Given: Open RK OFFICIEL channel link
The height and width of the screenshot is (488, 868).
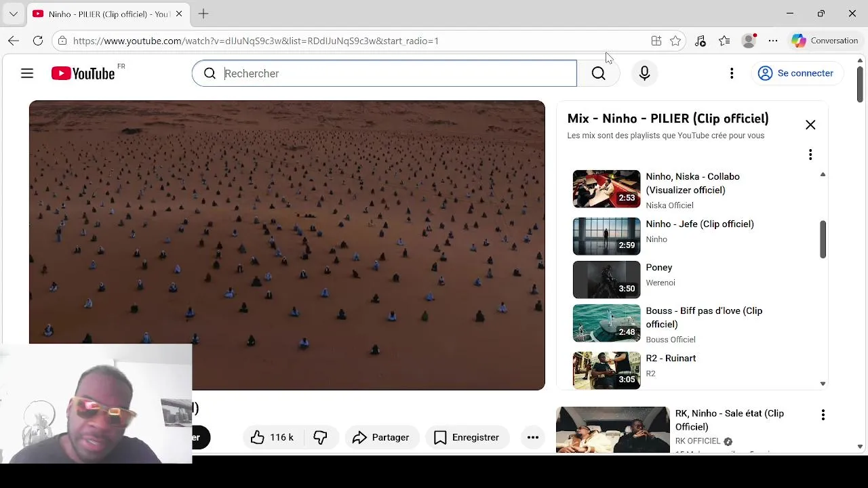Looking at the screenshot, I should click(x=698, y=441).
